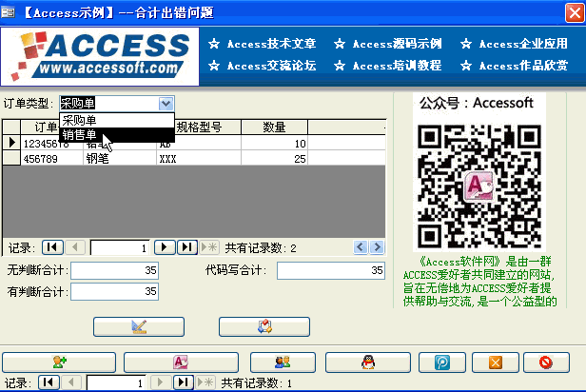The width and height of the screenshot is (586, 392).
Task: Click the orange X icon button
Action: point(496,363)
